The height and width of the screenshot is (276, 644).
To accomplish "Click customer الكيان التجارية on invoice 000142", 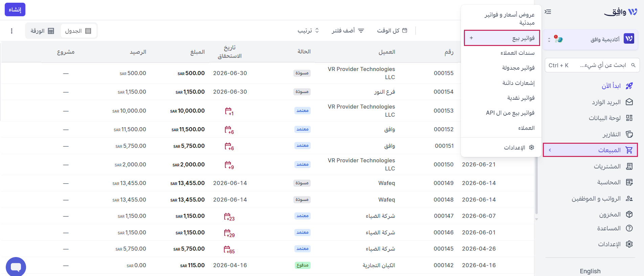I will (x=379, y=265).
